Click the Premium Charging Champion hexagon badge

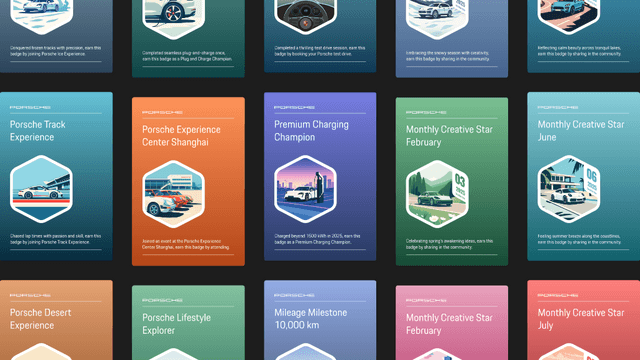(x=305, y=189)
